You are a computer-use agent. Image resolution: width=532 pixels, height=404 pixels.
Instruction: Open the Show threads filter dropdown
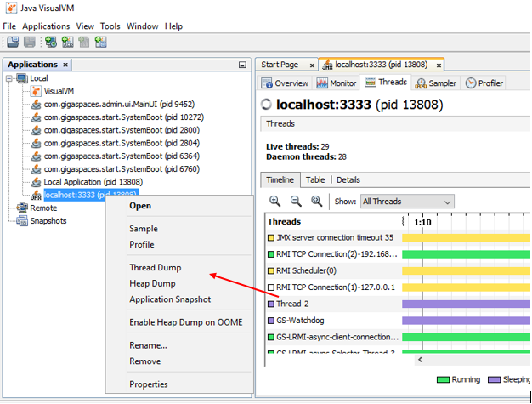(407, 202)
